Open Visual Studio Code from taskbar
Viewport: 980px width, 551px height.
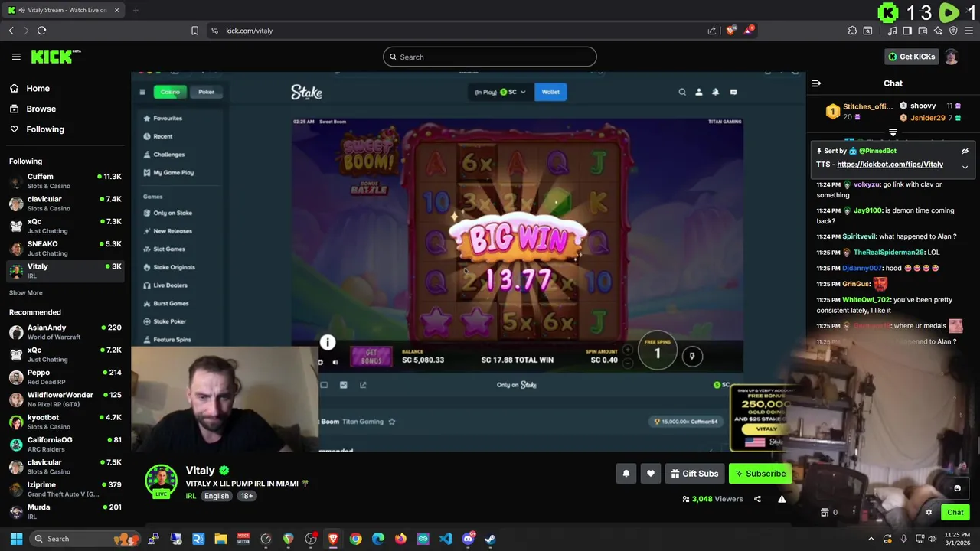click(x=445, y=539)
